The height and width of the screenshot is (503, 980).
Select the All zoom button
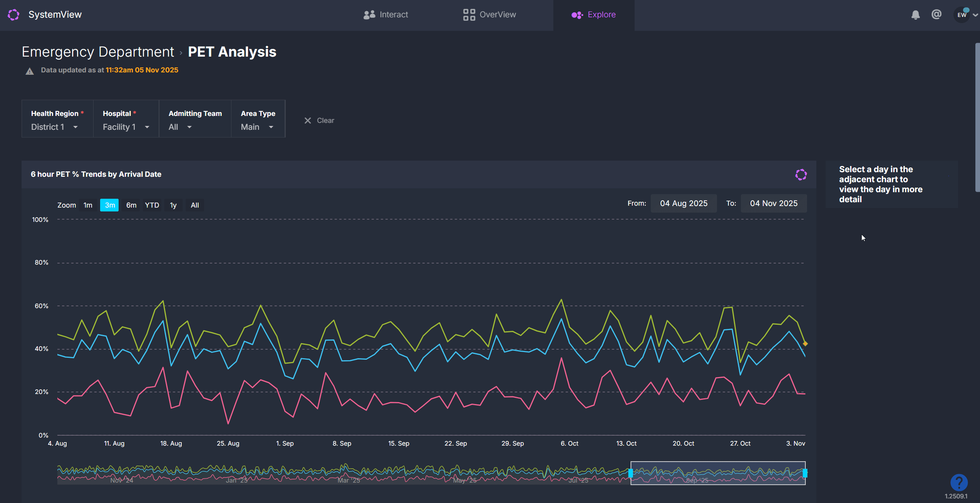pos(195,205)
